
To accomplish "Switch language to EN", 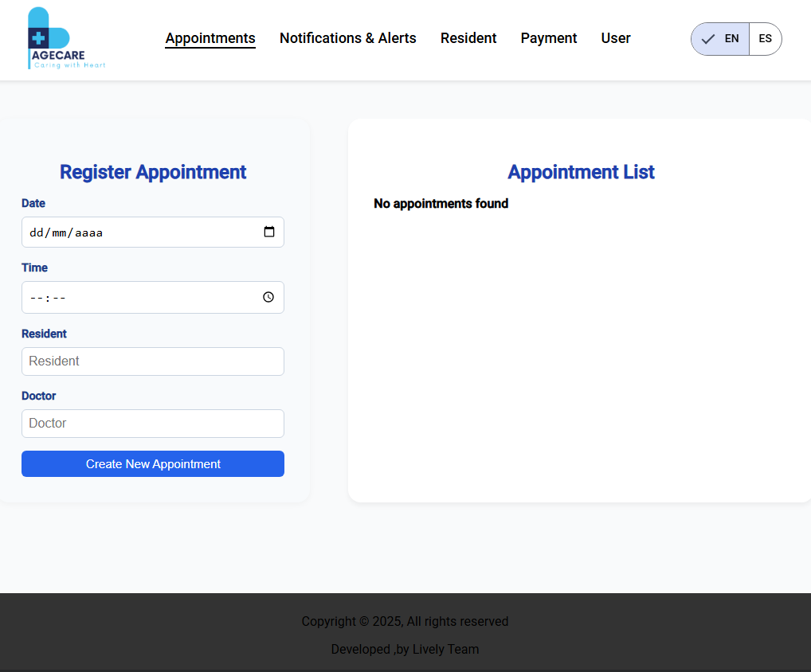I will (x=720, y=39).
